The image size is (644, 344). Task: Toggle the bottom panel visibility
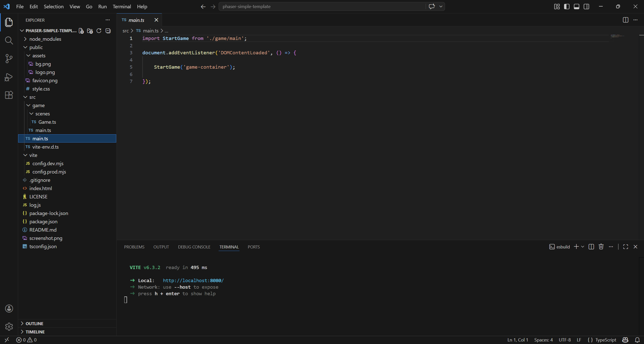coord(576,7)
